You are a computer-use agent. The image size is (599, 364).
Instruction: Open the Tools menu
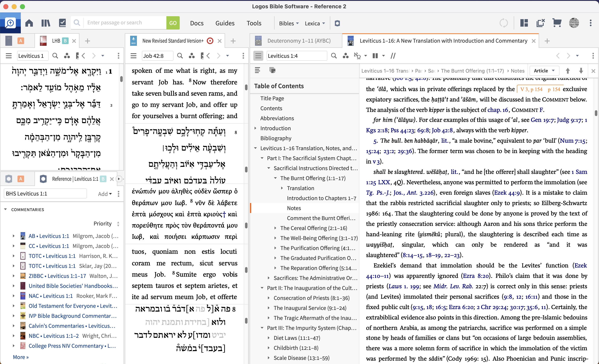tap(254, 23)
